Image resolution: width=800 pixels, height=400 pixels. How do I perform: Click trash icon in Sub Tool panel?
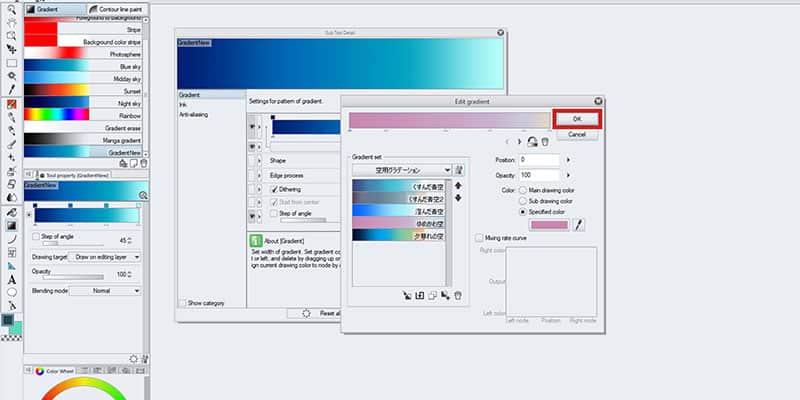(144, 163)
